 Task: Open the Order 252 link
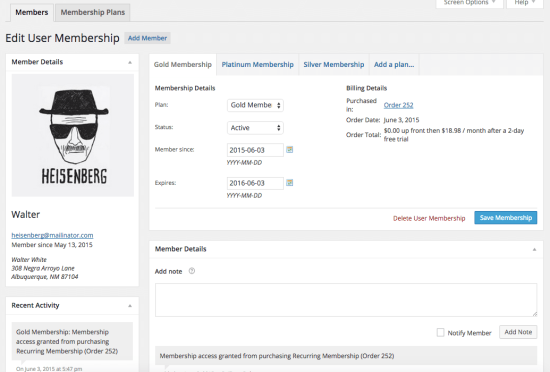pos(398,105)
